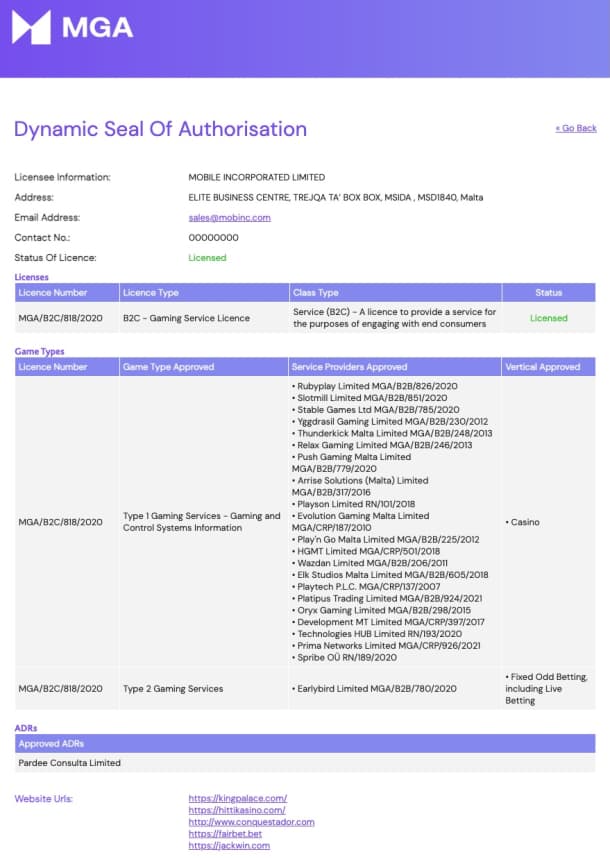Click the ADRs section label
This screenshot has width=610, height=859.
26,728
